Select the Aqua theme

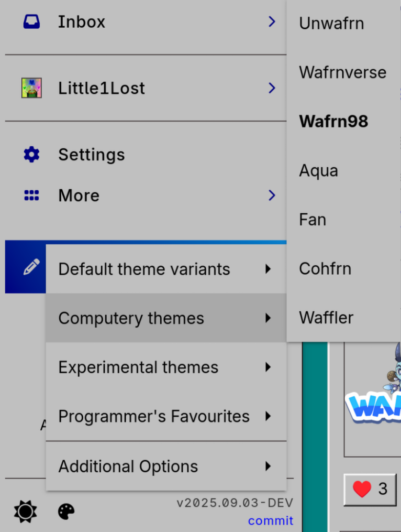click(318, 171)
